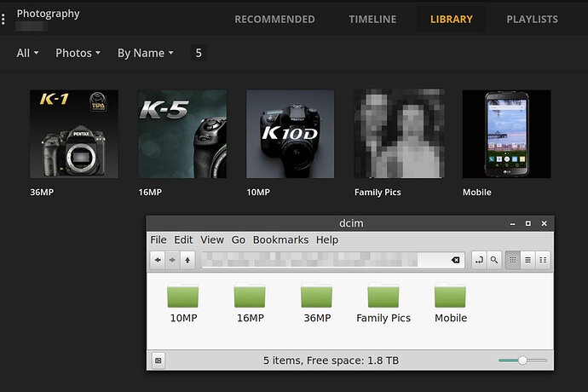
Task: Open the Help menu in dcim
Action: coord(327,239)
